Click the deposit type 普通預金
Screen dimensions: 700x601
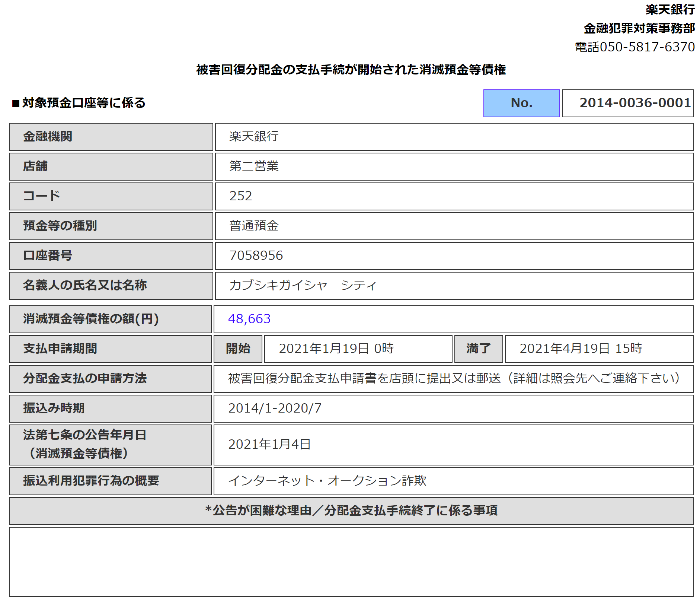(254, 226)
